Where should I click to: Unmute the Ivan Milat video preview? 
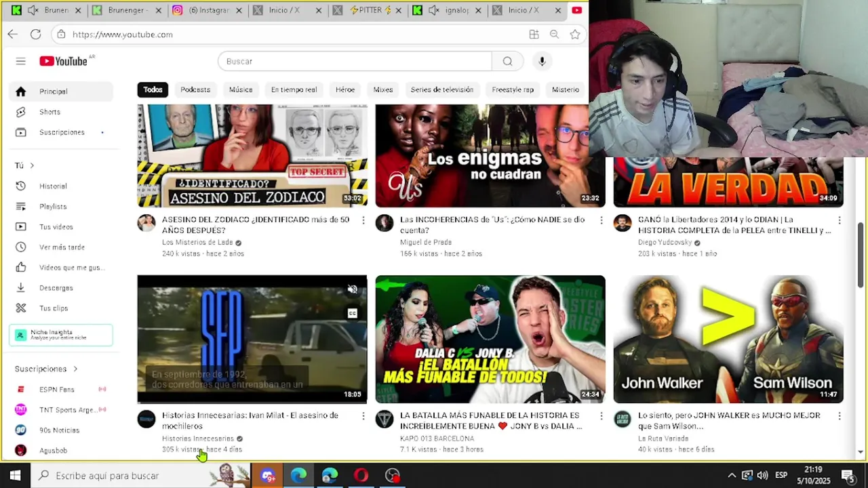point(352,289)
